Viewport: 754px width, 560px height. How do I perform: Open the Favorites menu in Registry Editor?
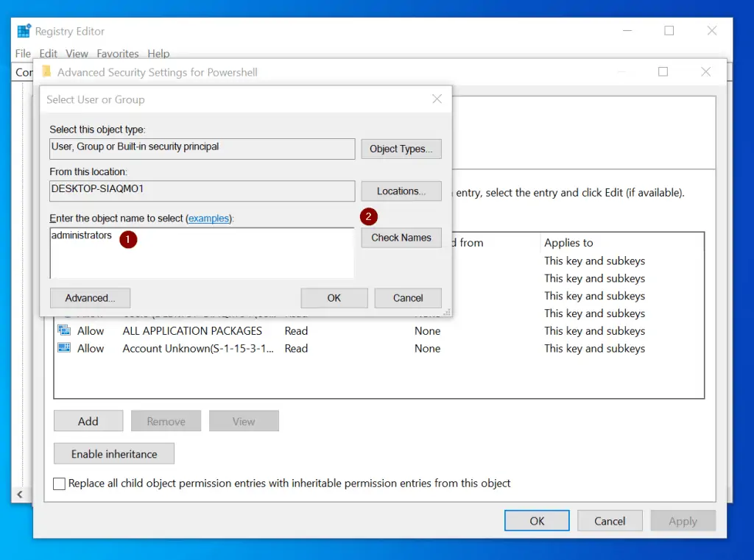[x=117, y=54]
